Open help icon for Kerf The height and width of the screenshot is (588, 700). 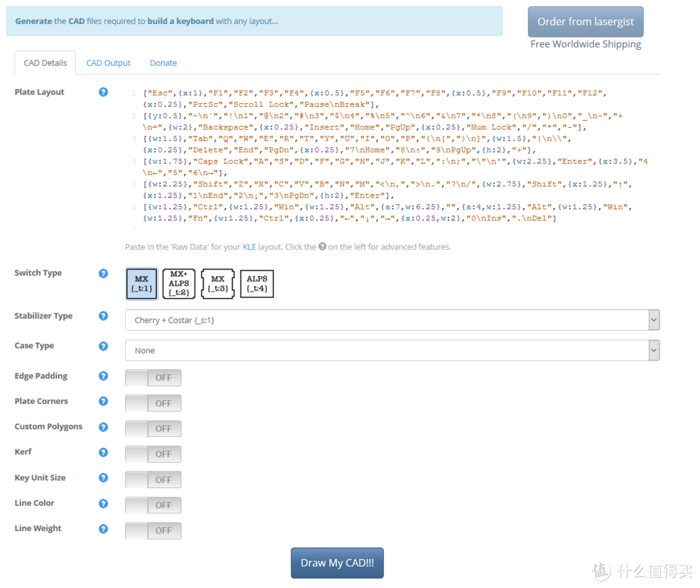pos(103,453)
